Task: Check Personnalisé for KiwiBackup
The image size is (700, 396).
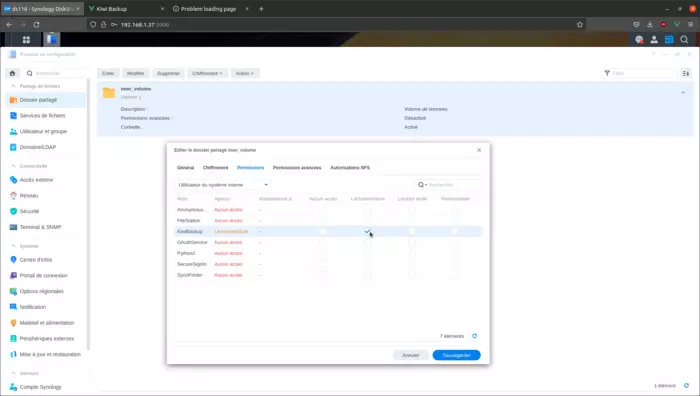Action: (454, 231)
